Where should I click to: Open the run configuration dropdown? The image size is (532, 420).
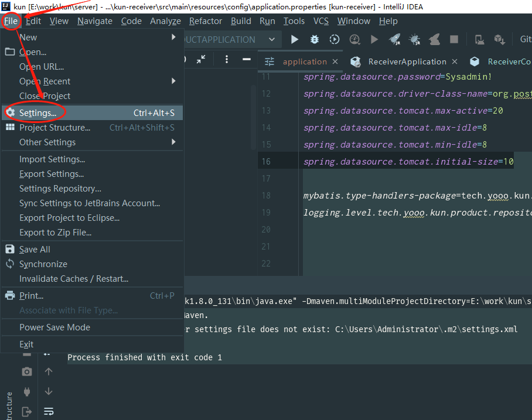272,39
